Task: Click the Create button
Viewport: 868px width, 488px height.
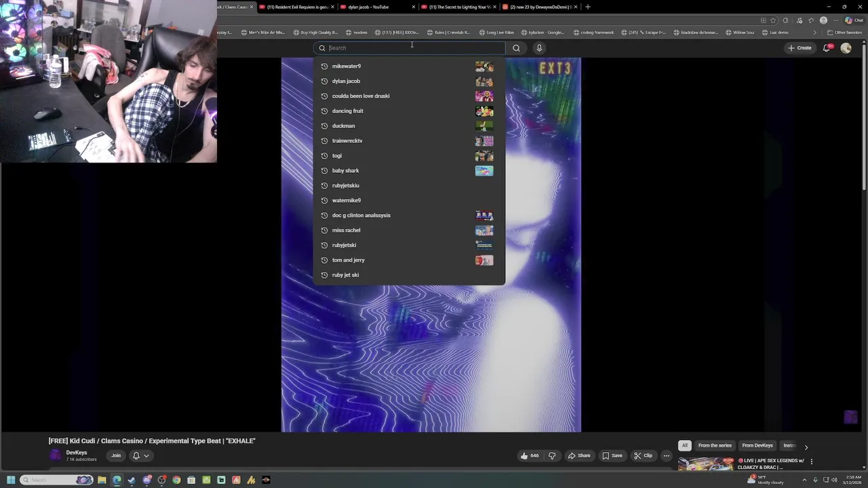Action: click(800, 48)
